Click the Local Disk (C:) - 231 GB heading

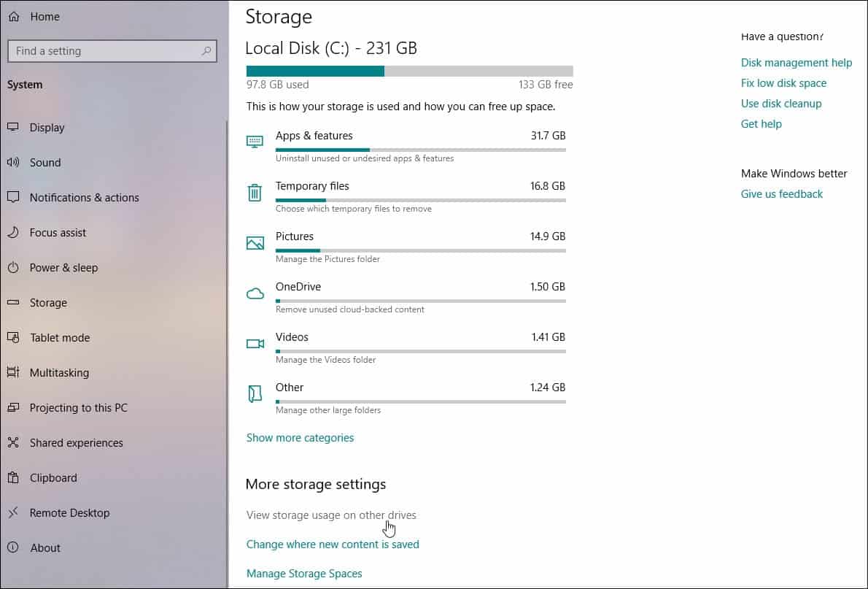(x=331, y=48)
